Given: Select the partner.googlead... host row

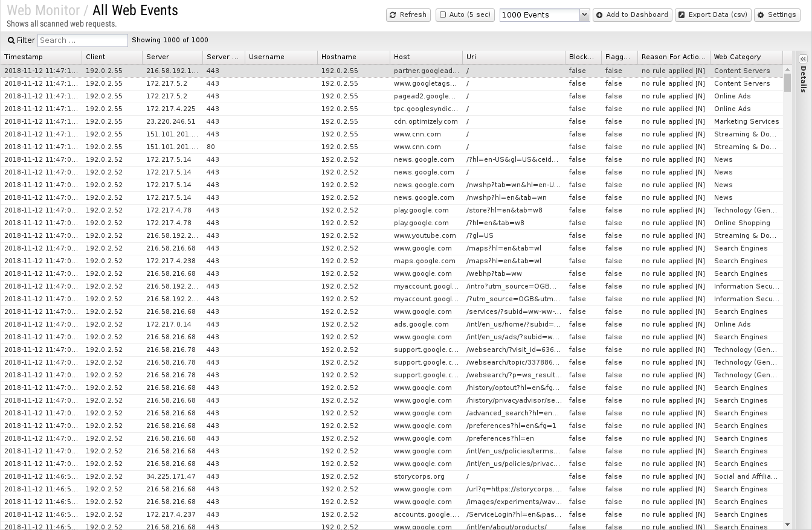Looking at the screenshot, I should pos(391,71).
